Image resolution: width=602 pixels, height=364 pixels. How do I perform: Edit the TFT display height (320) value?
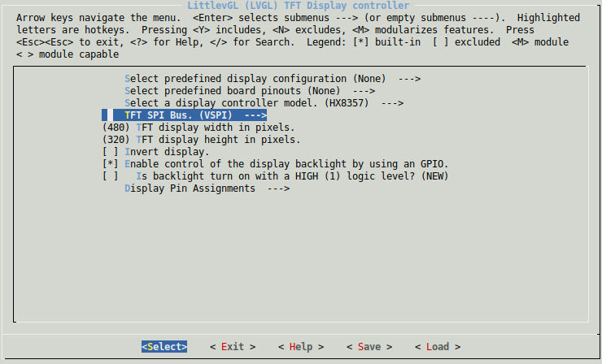[x=201, y=140]
